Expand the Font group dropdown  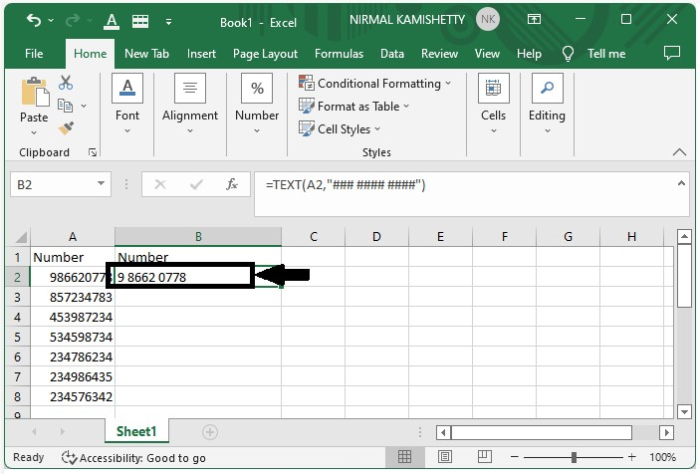click(127, 131)
